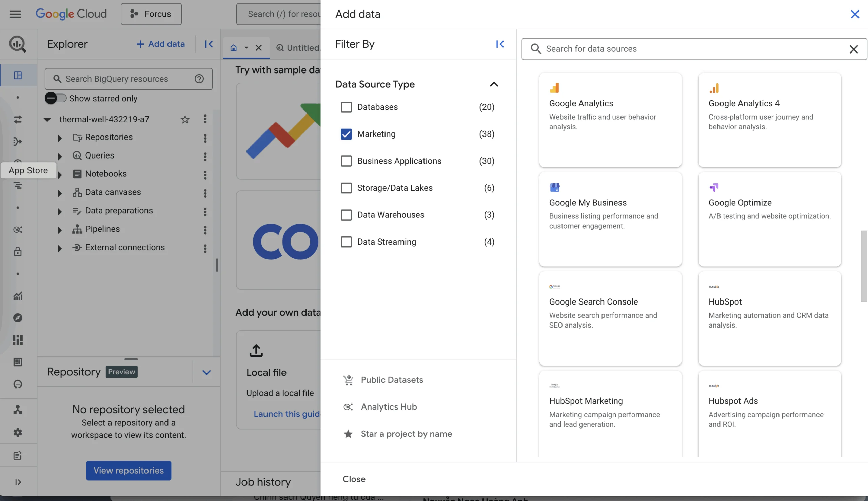Viewport: 868px width, 501px height.
Task: Switch to the Untitled query tab
Action: [299, 48]
